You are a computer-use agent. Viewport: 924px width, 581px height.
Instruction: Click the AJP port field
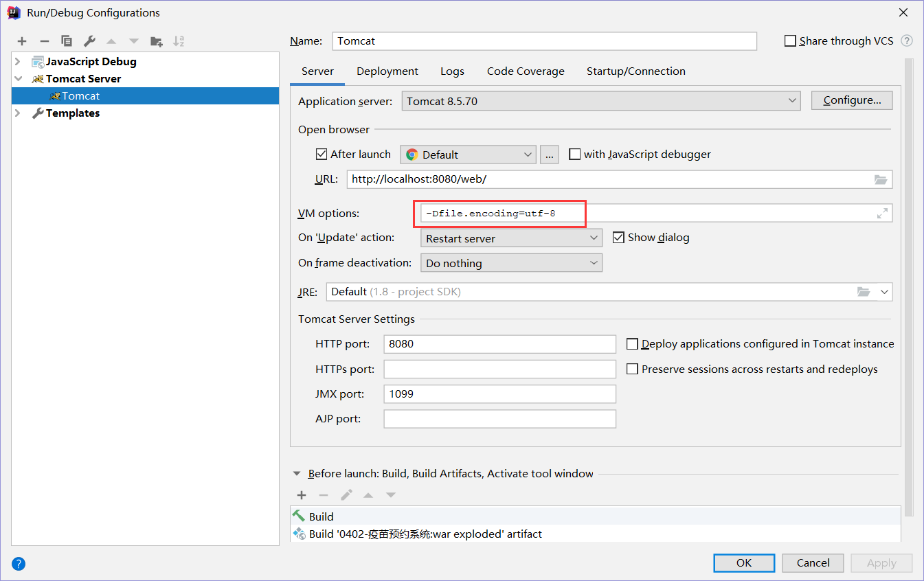(500, 419)
